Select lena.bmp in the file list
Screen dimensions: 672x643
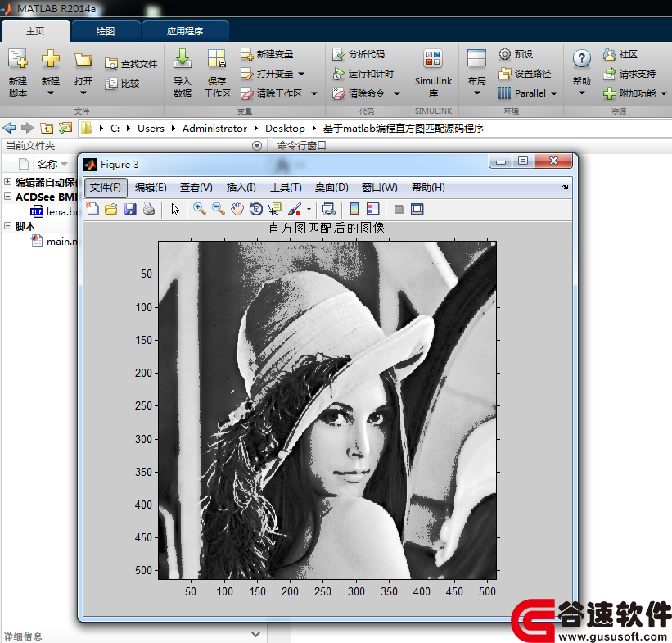coord(54,211)
